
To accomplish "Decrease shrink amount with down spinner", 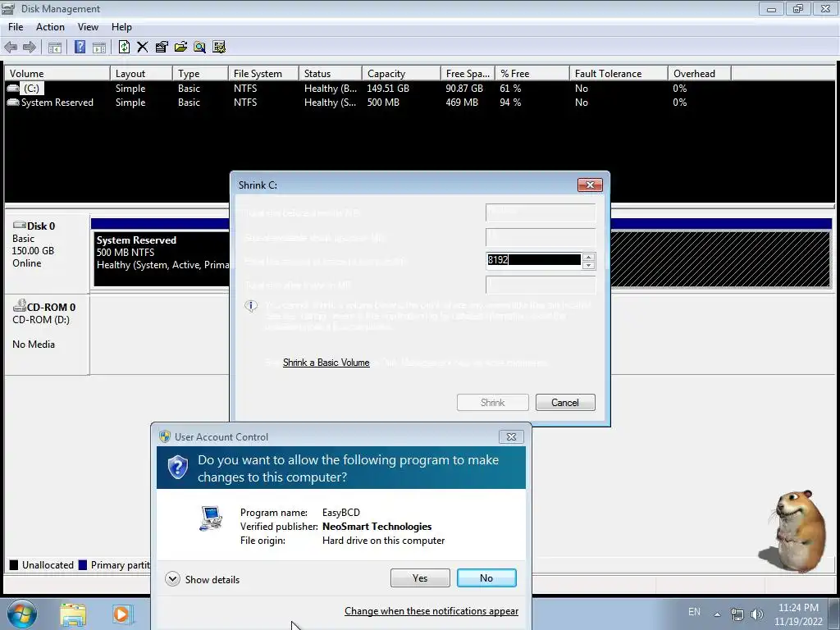I will coord(588,265).
